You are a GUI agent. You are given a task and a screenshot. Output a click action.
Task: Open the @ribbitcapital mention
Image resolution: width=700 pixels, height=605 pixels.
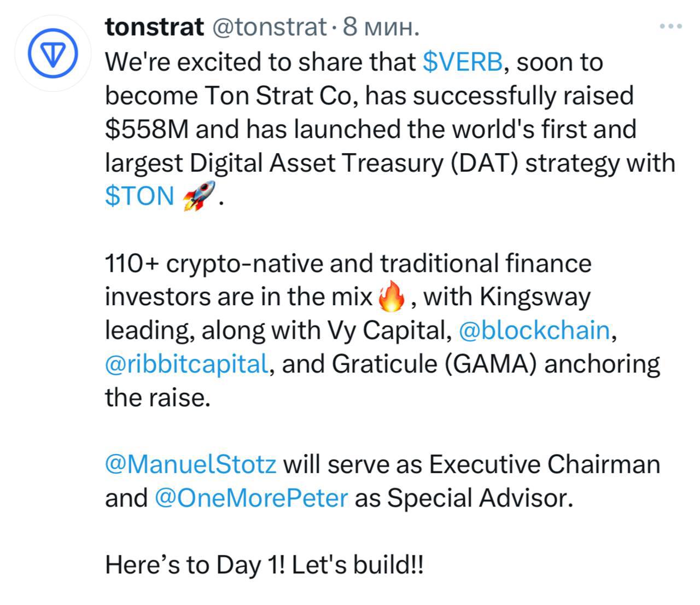pos(186,364)
